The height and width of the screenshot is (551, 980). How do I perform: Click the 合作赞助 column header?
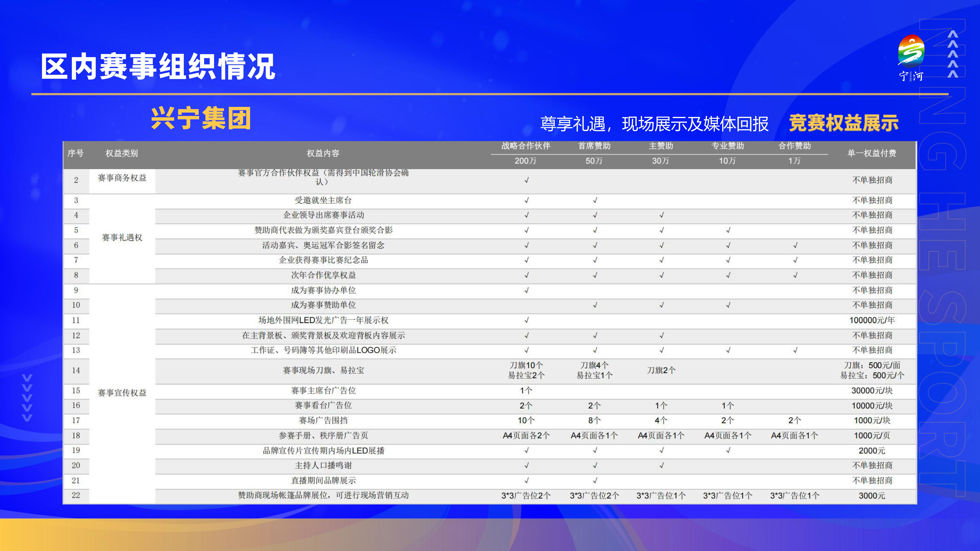tap(794, 146)
